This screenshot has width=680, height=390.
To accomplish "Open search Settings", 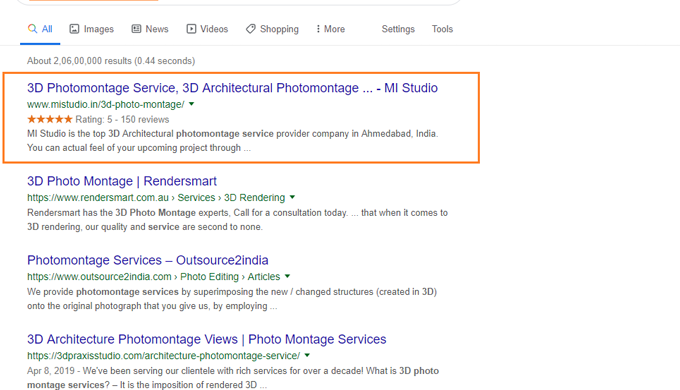I will point(398,29).
